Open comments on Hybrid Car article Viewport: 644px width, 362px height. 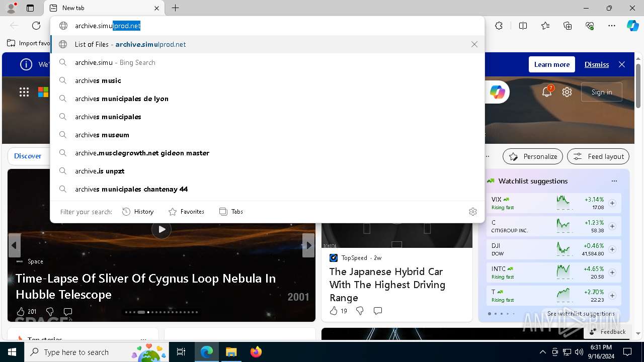pyautogui.click(x=378, y=311)
